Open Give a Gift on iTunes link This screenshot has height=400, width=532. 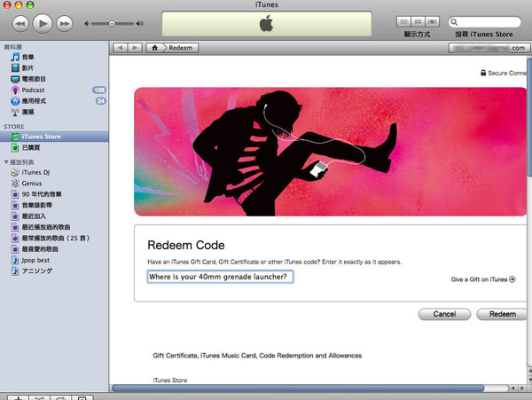pyautogui.click(x=483, y=279)
